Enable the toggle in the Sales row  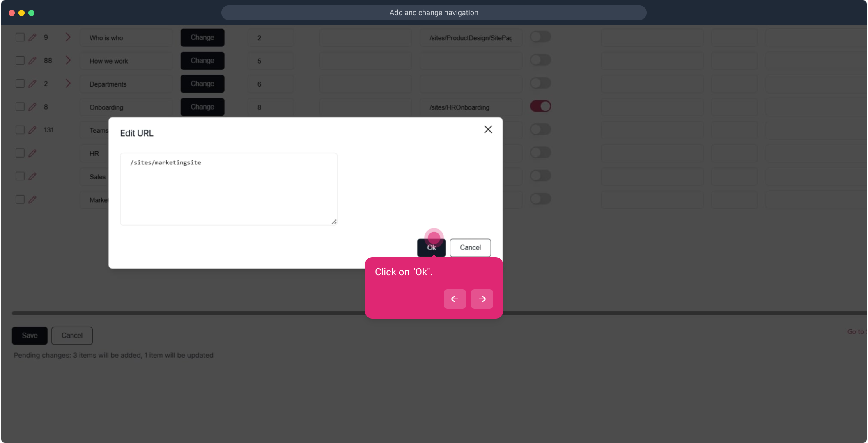[540, 176]
